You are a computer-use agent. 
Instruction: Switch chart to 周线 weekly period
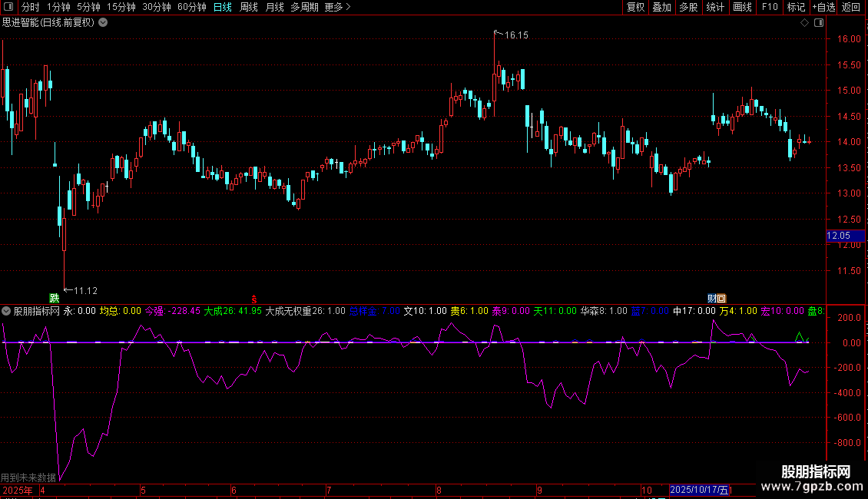click(248, 7)
